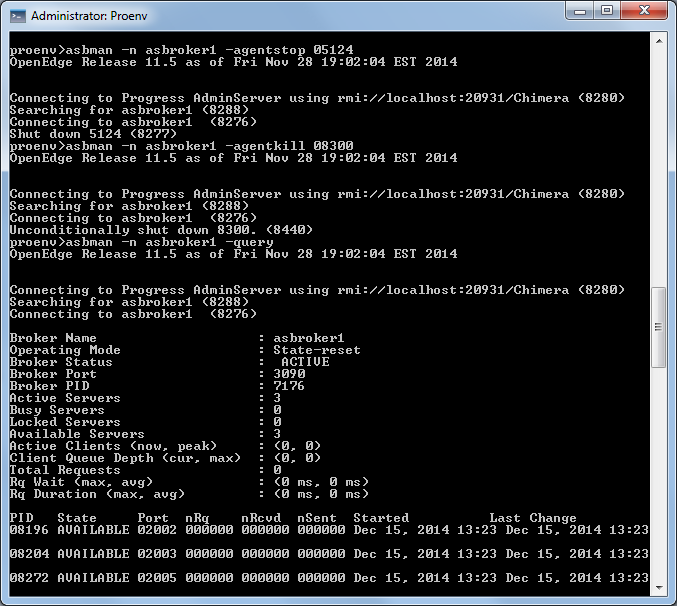Click the 'nRcvd' column header
This screenshot has width=677, height=606.
[261, 518]
